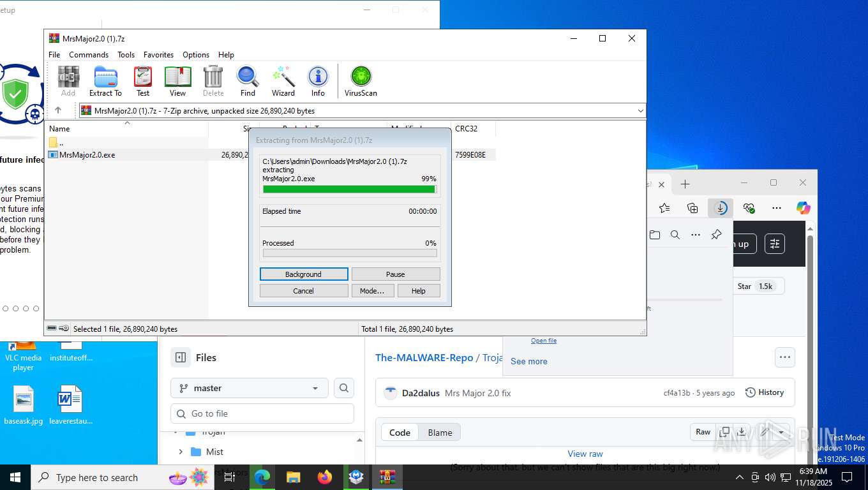
Task: Click the Name column header
Action: (59, 128)
